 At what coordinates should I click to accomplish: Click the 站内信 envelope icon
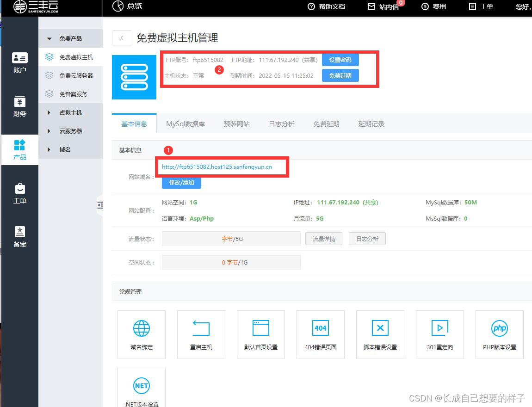click(371, 6)
